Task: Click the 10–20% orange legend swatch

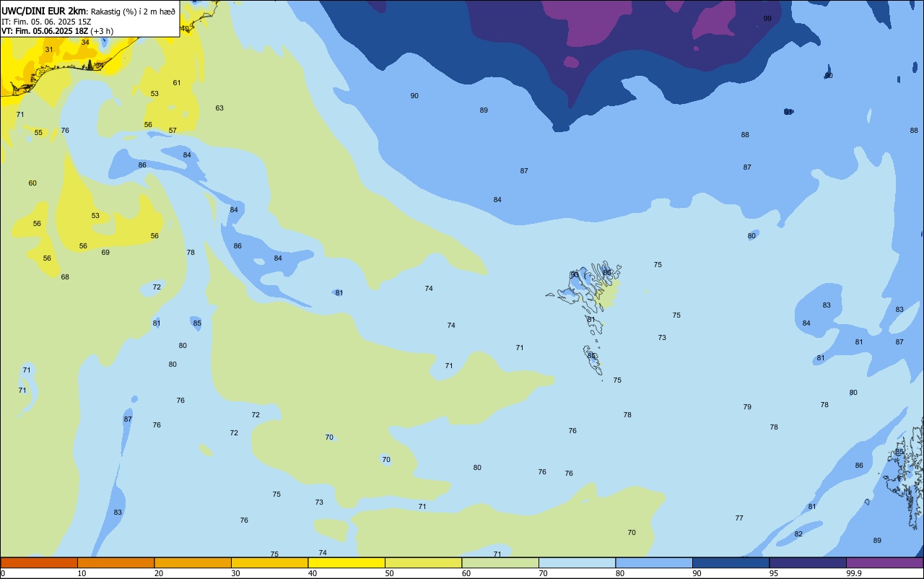Action: [115, 562]
